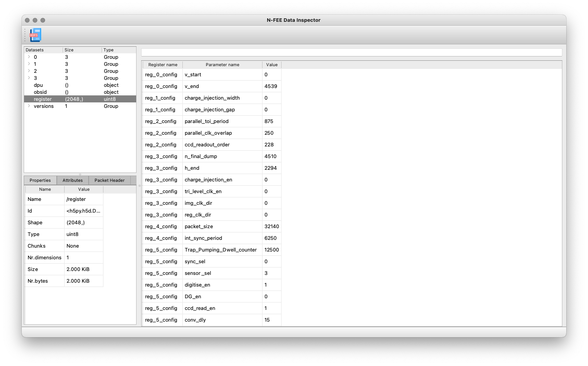Select the img_clk_dir cell
The height and width of the screenshot is (366, 588).
coord(222,203)
